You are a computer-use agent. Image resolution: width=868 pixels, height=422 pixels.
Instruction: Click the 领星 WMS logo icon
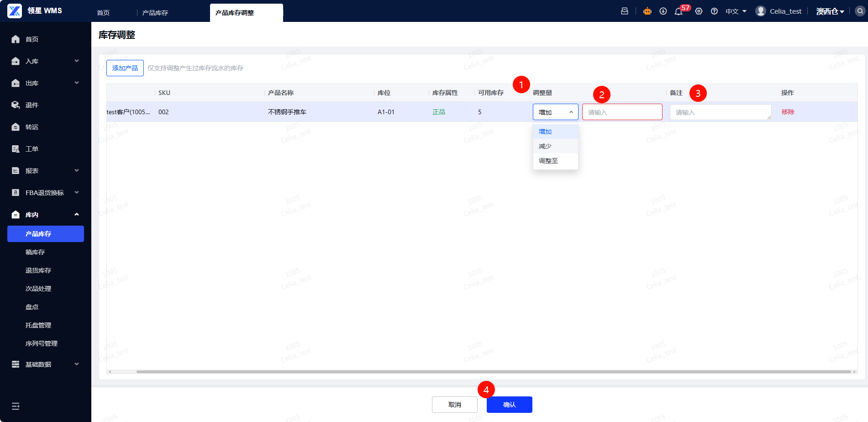15,11
